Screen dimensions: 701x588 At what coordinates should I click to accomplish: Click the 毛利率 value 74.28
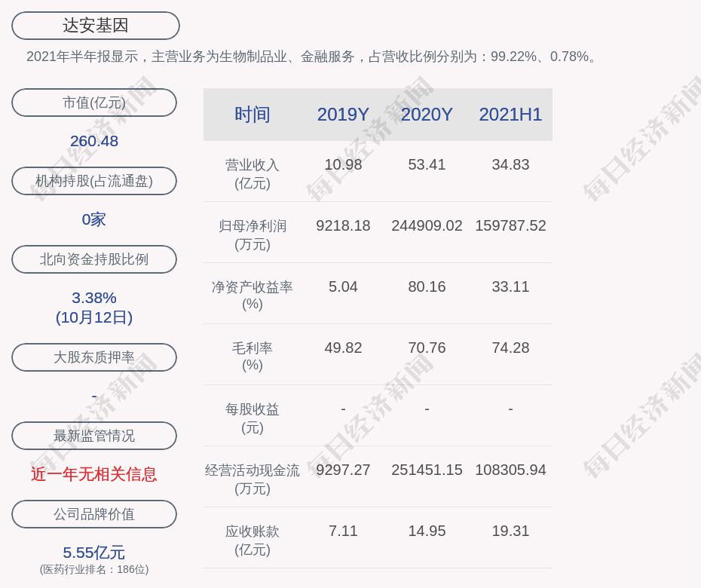coord(510,348)
